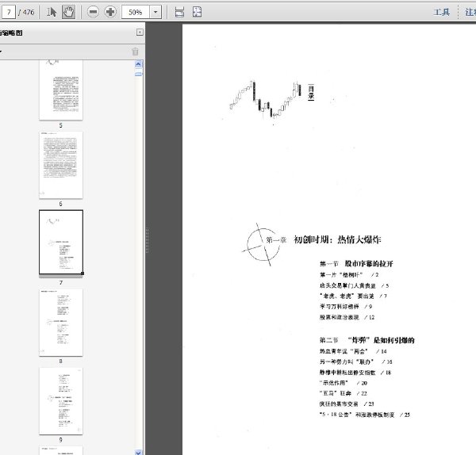Click the contents entry ending in / 22
Screen dimensions: 476x455
click(x=344, y=393)
